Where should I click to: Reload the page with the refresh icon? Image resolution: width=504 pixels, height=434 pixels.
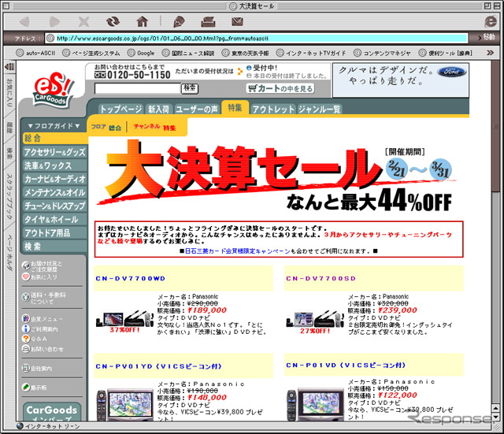tap(113, 22)
